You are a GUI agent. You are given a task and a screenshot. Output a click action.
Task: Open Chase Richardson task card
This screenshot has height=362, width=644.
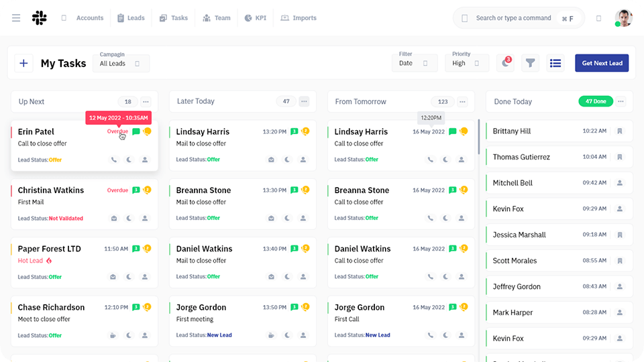pos(85,321)
